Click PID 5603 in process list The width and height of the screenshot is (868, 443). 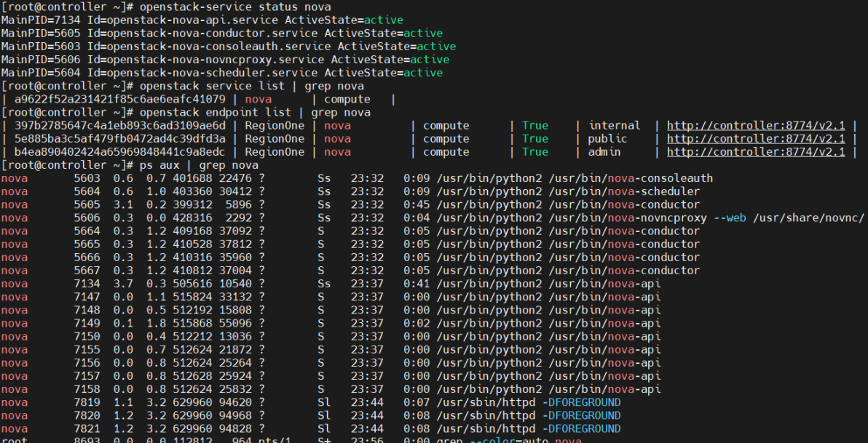pyautogui.click(x=87, y=179)
